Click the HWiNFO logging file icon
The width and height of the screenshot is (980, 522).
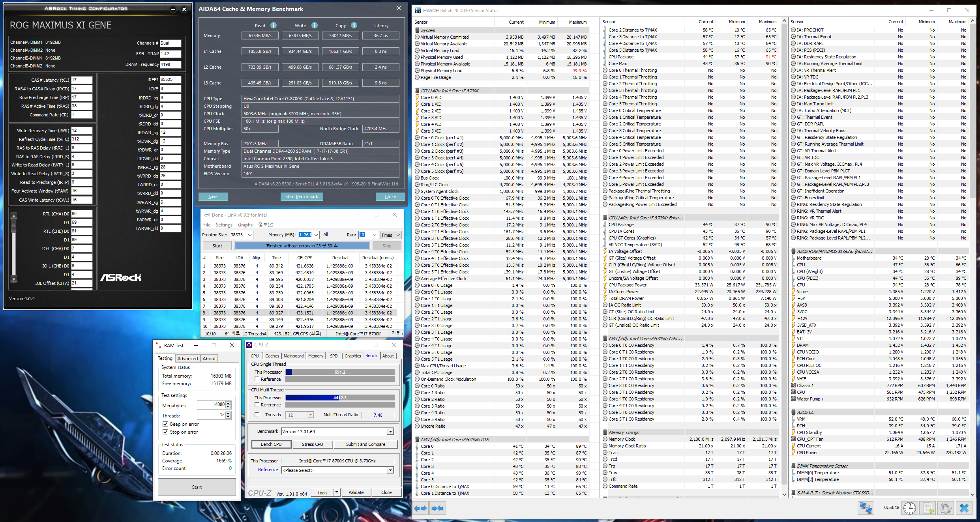tap(928, 508)
